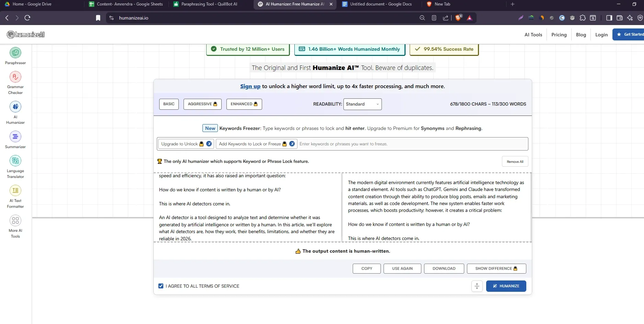Open the More AI Tools icon
Screen dimensions: 644x324
coord(15,220)
